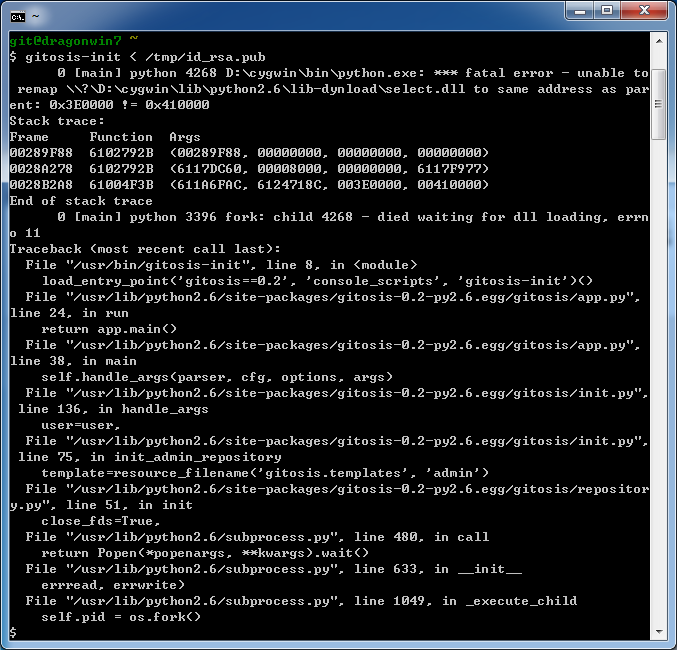
Task: Click 'line 480, in call' file line
Action: (x=257, y=537)
